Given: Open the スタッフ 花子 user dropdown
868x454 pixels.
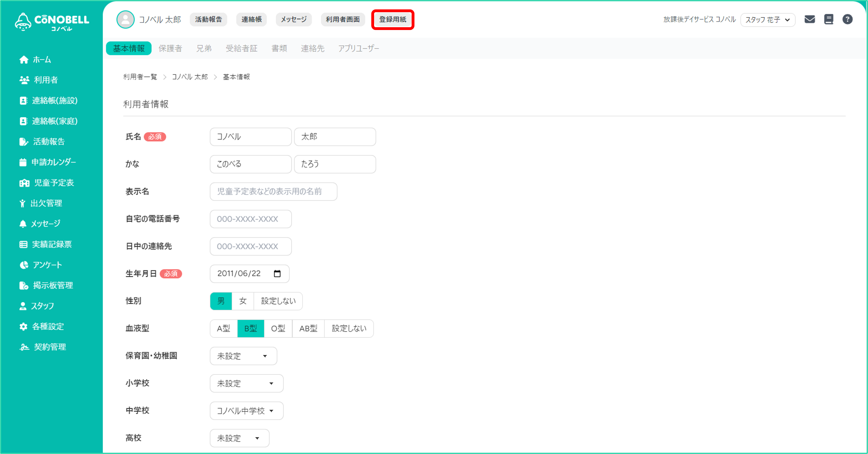Looking at the screenshot, I should pyautogui.click(x=768, y=19).
